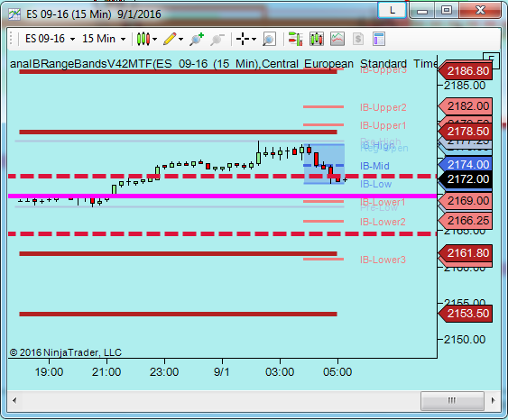Click the grayed strategies dollar icon
The image size is (508, 420).
358,39
